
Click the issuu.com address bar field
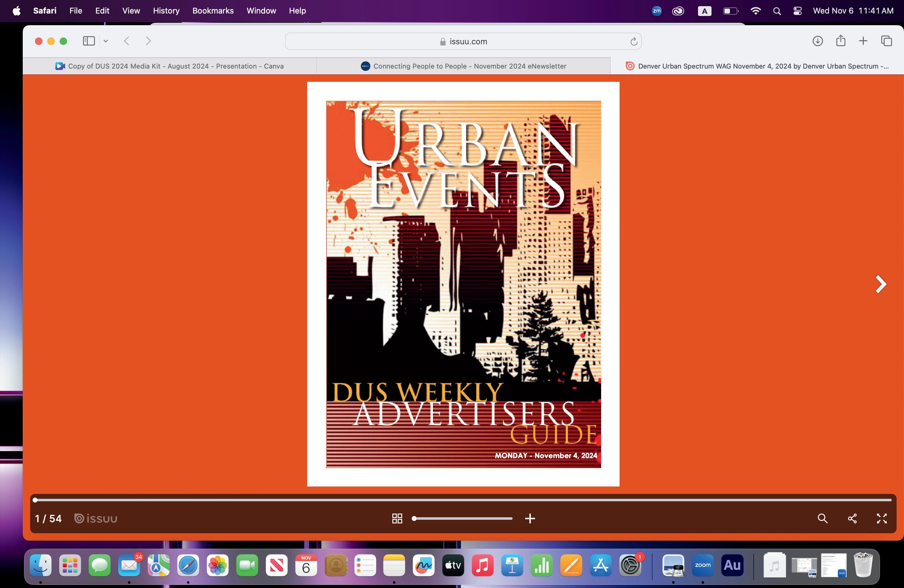click(x=463, y=42)
